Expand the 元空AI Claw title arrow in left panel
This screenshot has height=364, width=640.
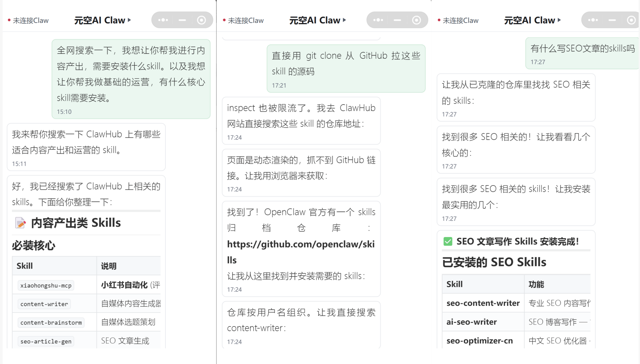click(x=129, y=20)
